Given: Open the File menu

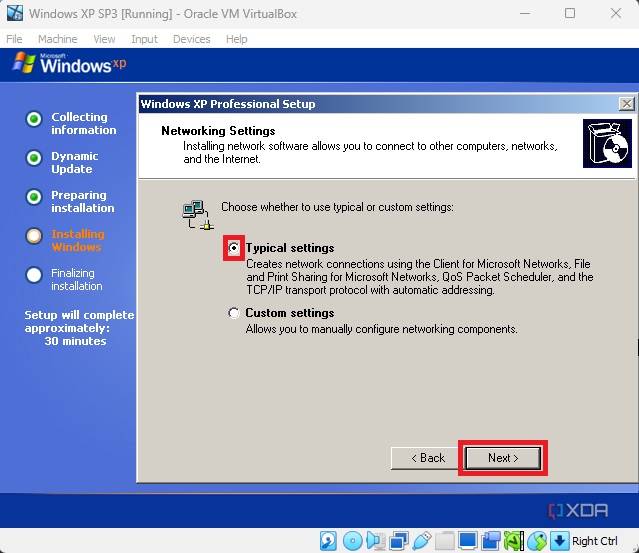Looking at the screenshot, I should point(14,39).
